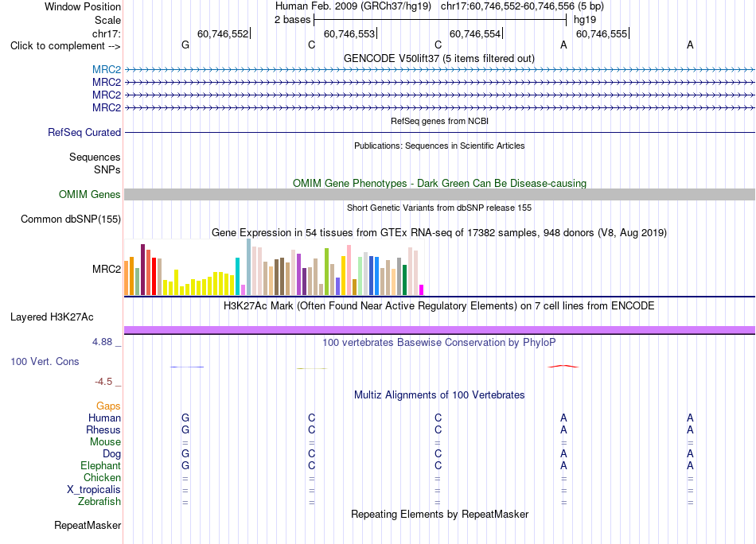756x544 pixels.
Task: Click 'Repeating Elements by RepeatMasker' title
Action: pos(440,515)
